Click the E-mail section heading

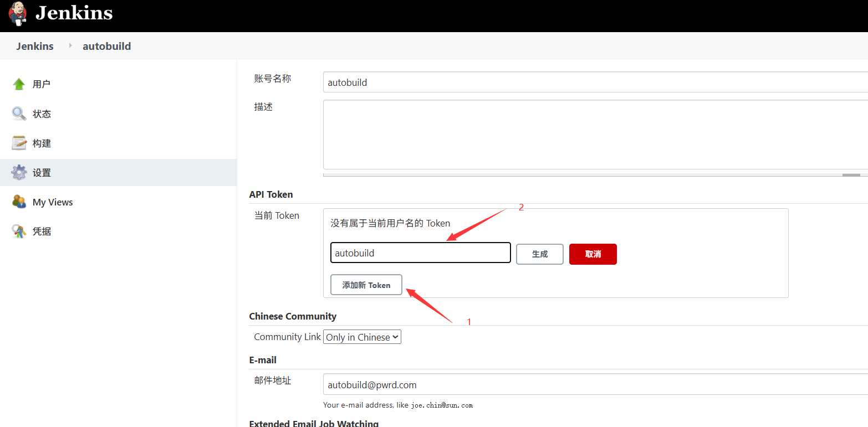263,360
